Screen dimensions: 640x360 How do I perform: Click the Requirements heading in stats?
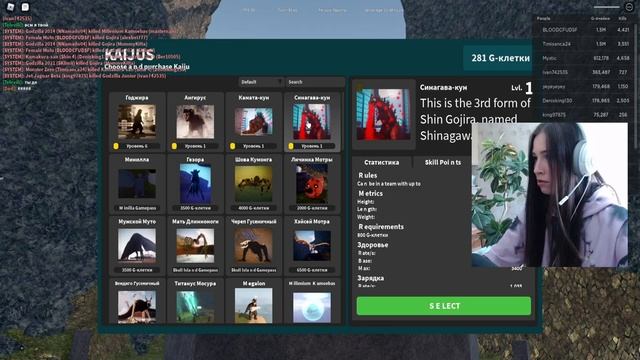pyautogui.click(x=381, y=227)
